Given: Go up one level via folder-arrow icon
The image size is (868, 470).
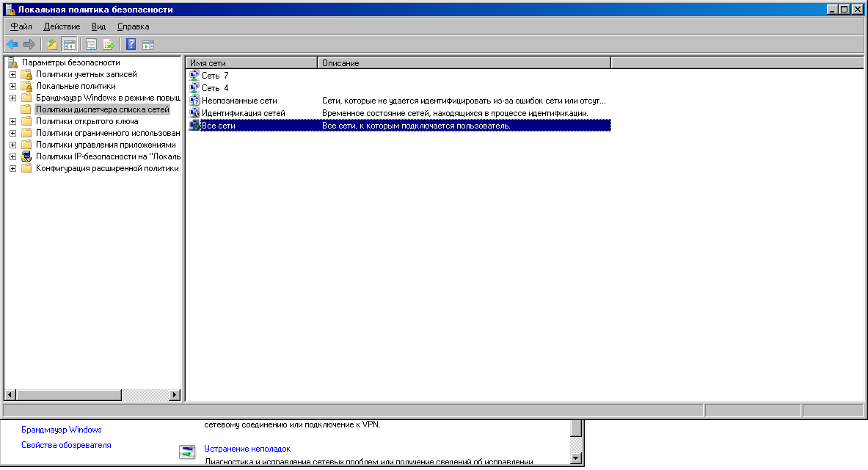Looking at the screenshot, I should point(52,44).
